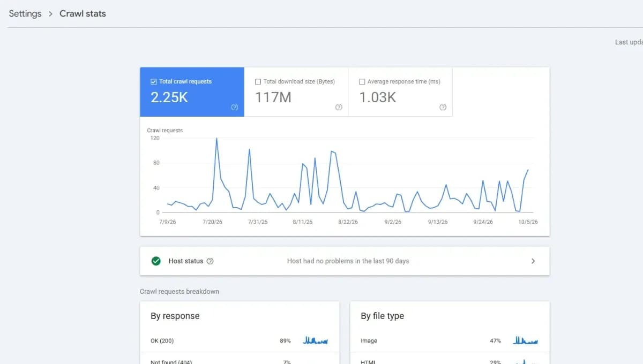Open help for Total download size
Image resolution: width=643 pixels, height=364 pixels.
tap(339, 107)
